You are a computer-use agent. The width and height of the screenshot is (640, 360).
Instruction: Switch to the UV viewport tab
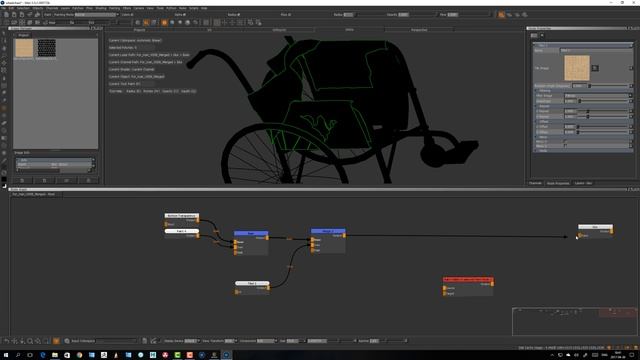[x=209, y=30]
